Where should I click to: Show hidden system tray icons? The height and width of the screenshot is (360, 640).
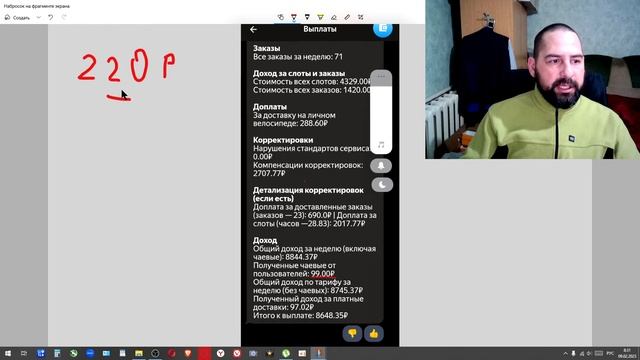565,353
